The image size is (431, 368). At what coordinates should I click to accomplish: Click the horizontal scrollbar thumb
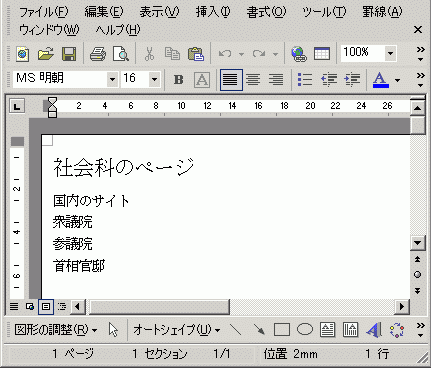coord(159,307)
